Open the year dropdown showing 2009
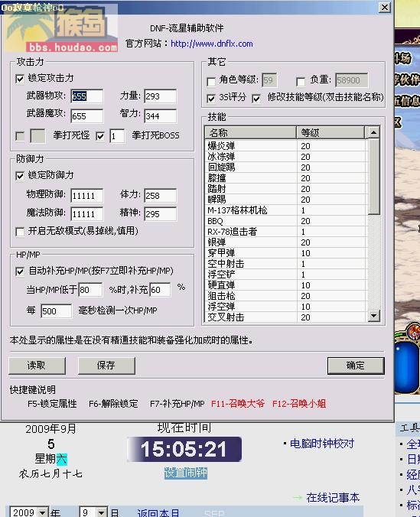Screen dimensions: 420x517 43,512
